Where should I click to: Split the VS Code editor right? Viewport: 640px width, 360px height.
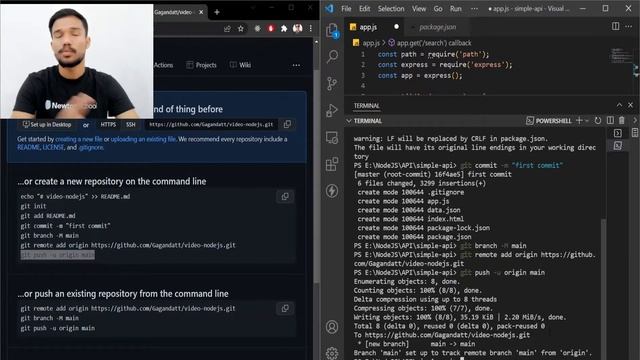[616, 26]
